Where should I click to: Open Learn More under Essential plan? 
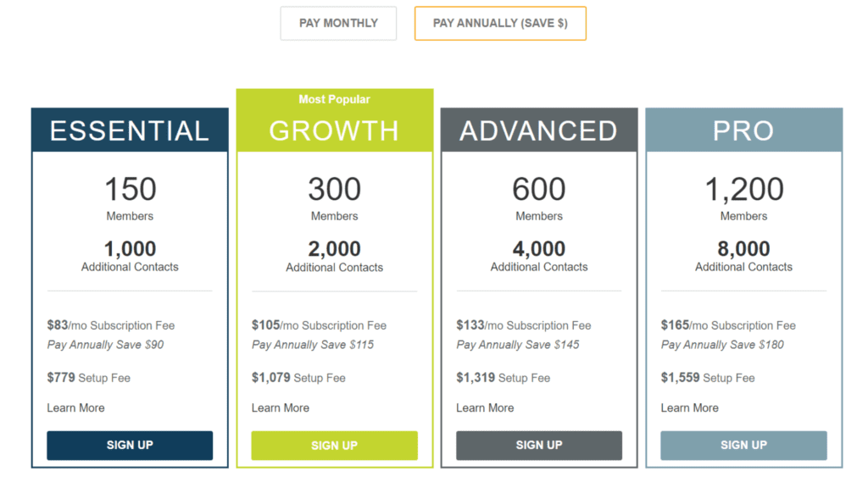point(75,408)
